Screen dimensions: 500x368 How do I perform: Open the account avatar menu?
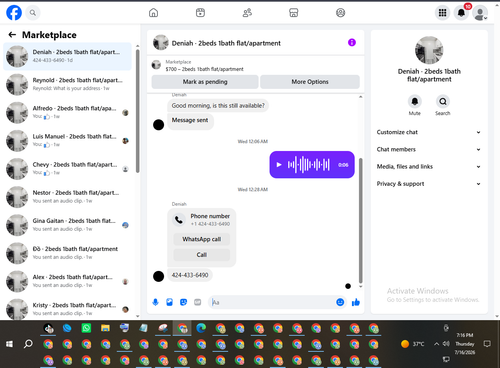(x=480, y=13)
